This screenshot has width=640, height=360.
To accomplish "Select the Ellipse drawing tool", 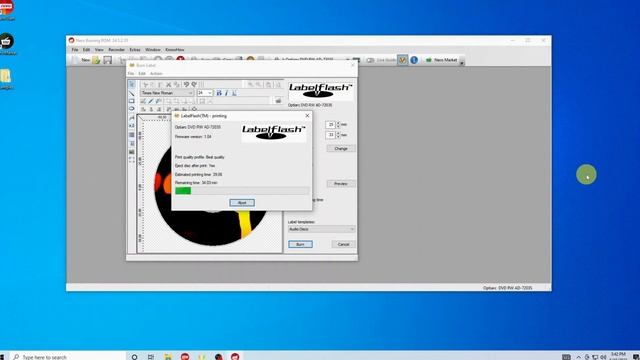I will pyautogui.click(x=132, y=109).
